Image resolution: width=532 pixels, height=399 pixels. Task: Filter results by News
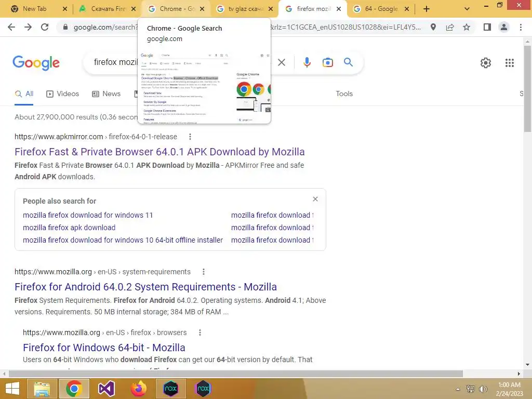(106, 94)
